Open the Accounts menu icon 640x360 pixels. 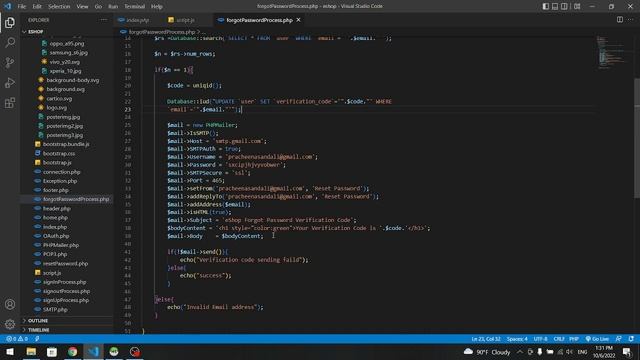pos(10,304)
